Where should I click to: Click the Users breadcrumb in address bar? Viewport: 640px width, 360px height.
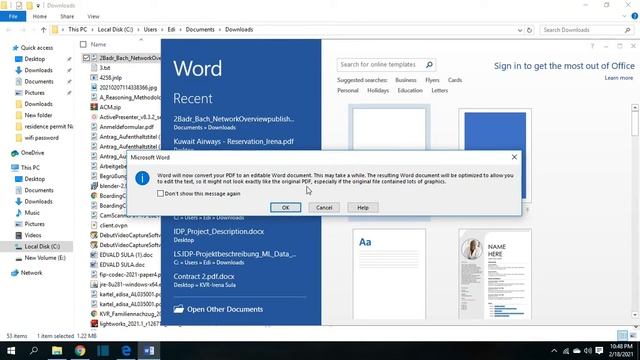pyautogui.click(x=150, y=30)
